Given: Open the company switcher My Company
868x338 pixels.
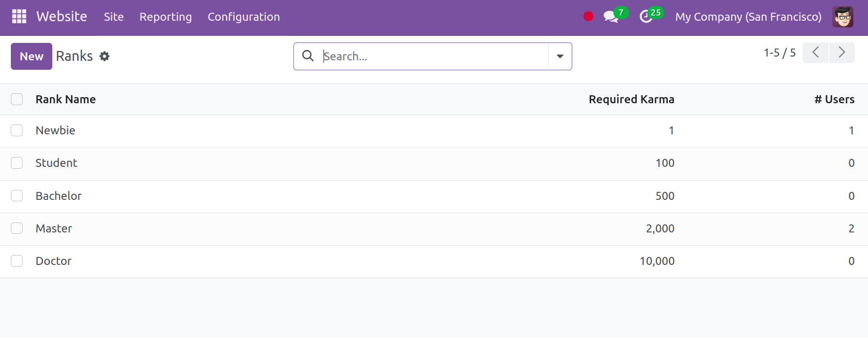Looking at the screenshot, I should [x=748, y=17].
